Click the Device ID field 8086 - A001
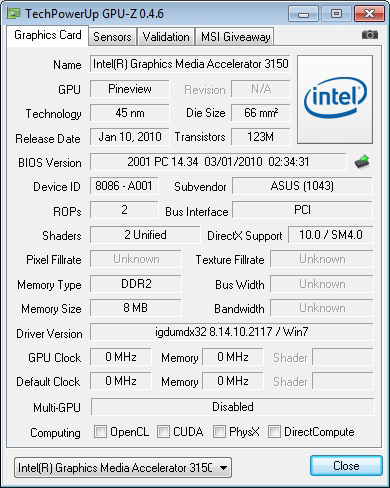This screenshot has height=488, width=390. pyautogui.click(x=124, y=186)
